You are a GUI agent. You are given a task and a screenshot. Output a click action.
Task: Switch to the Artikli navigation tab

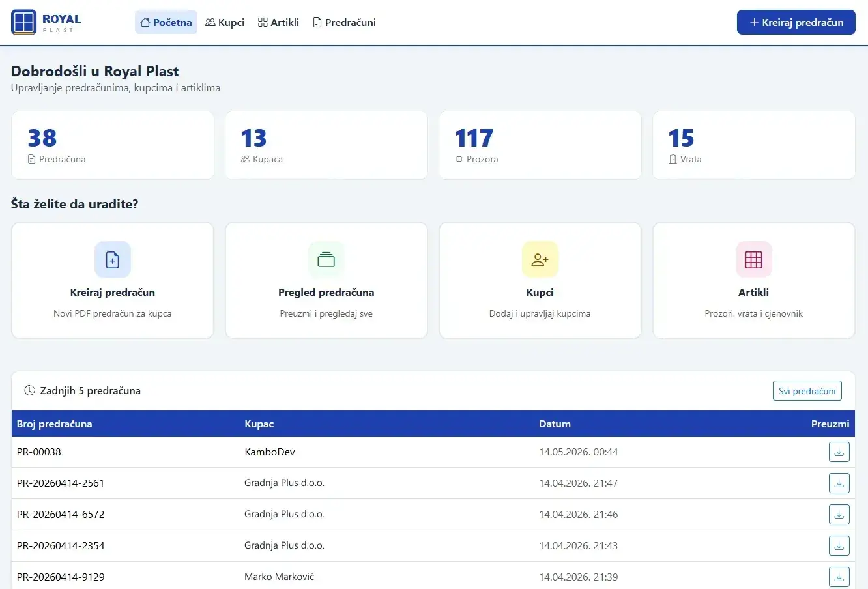[278, 22]
